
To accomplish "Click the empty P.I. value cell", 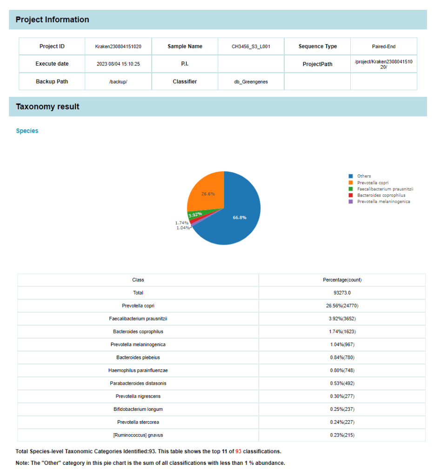I will (x=251, y=64).
